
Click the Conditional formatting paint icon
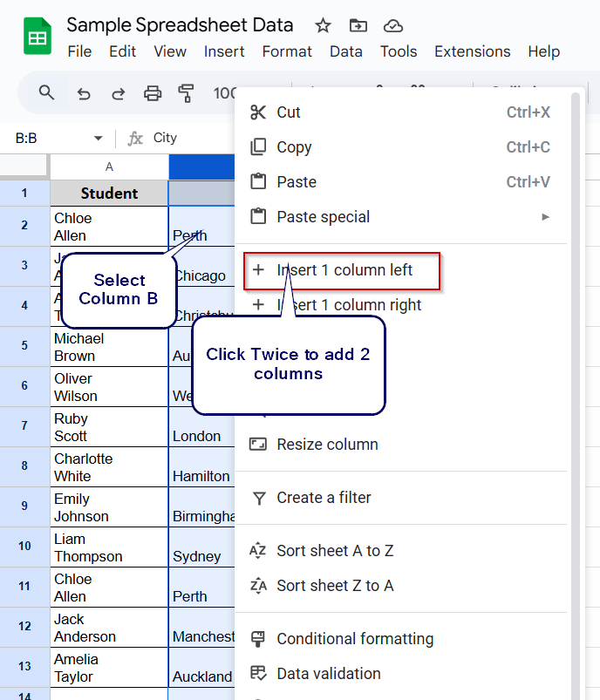258,639
